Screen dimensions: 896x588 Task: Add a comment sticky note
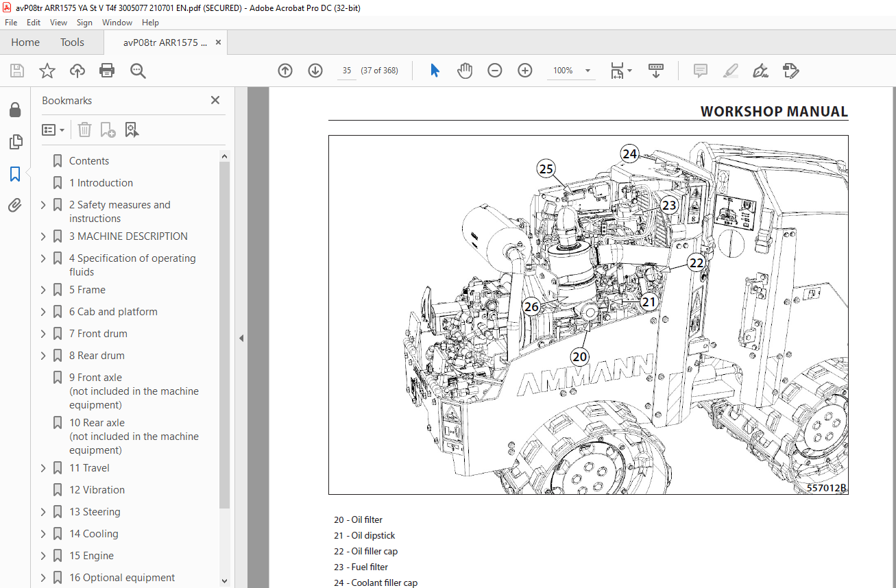(x=700, y=71)
